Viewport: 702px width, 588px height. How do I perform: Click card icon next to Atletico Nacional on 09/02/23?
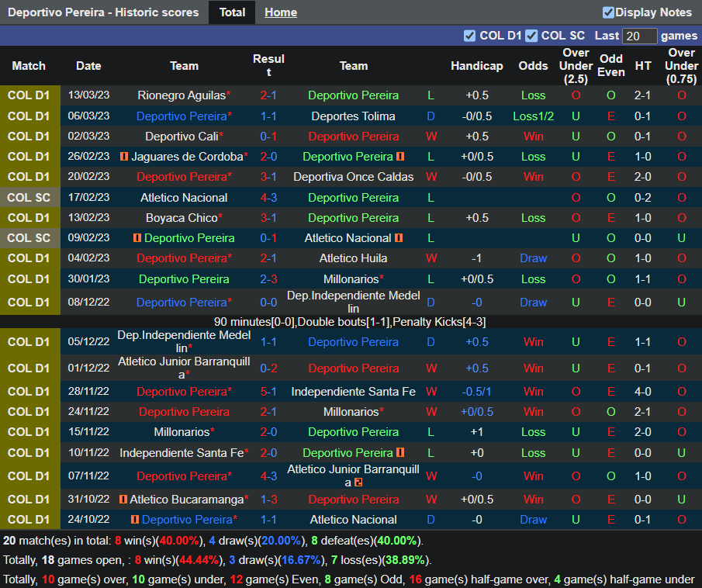click(x=399, y=238)
